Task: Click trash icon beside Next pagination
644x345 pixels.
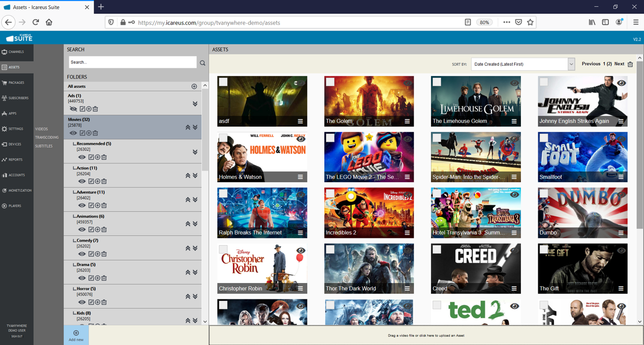Action: pos(630,64)
